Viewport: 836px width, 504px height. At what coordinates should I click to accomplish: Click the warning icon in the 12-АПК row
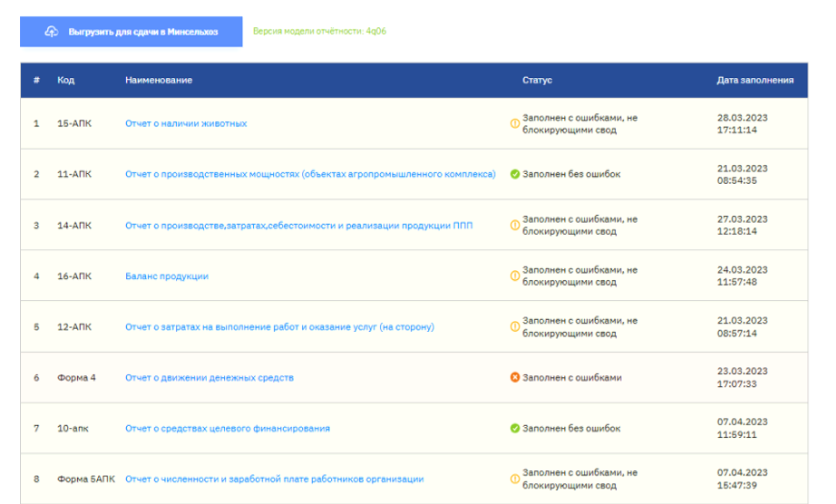click(x=515, y=326)
